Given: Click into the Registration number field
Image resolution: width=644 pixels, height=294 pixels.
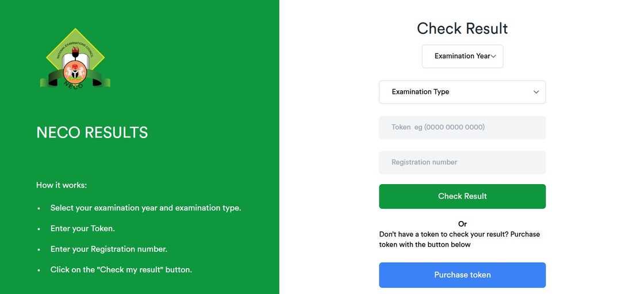Looking at the screenshot, I should (x=462, y=162).
